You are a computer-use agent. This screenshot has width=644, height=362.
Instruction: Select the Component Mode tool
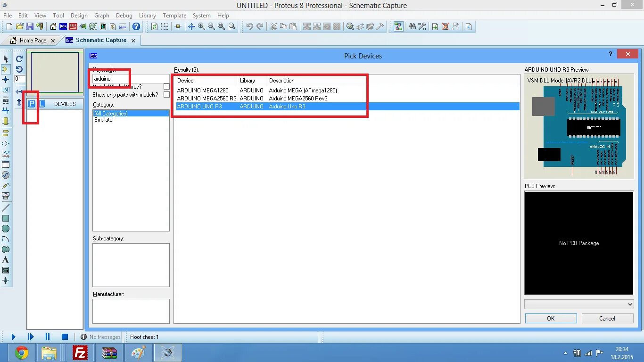(6, 69)
